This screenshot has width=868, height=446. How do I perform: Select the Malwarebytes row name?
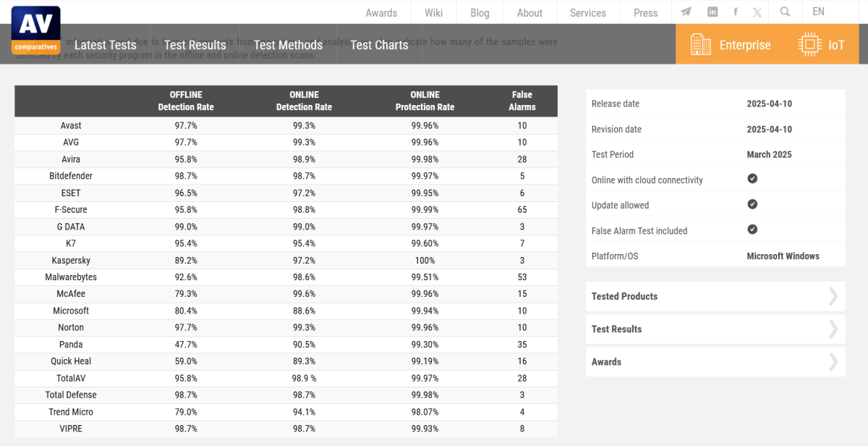[71, 277]
